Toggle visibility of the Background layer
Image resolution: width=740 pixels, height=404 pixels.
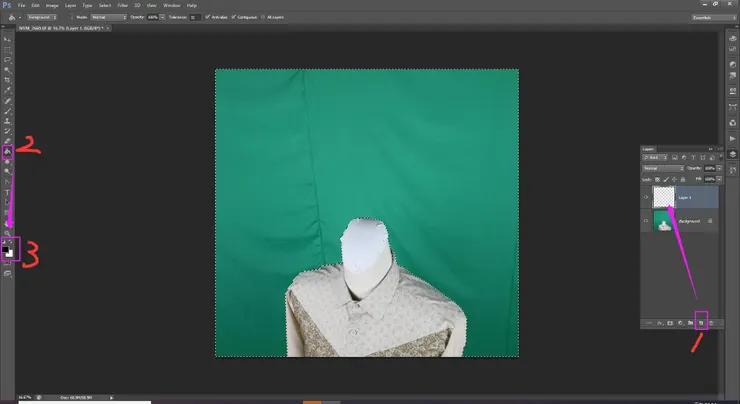click(645, 221)
